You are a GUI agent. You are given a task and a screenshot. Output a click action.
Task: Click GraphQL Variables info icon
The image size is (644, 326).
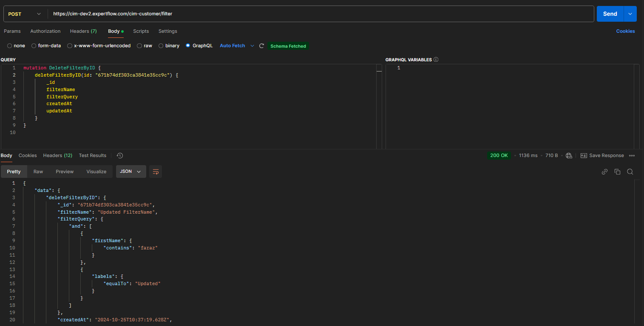[x=436, y=60]
